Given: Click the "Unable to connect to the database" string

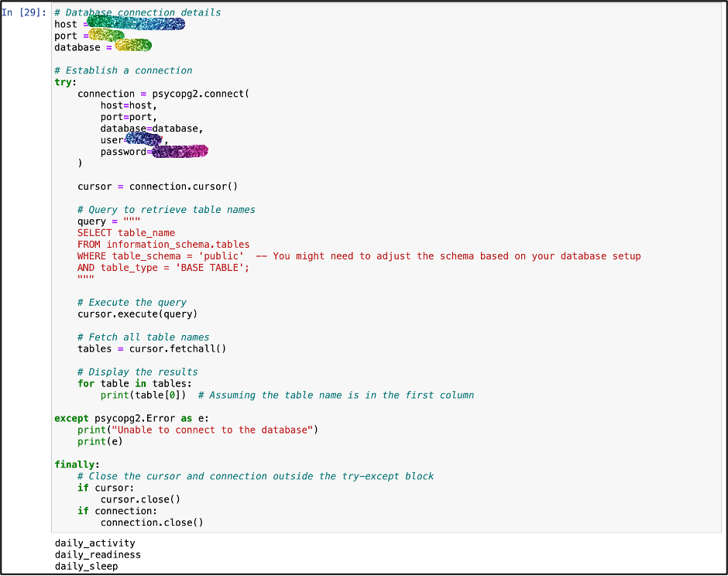Looking at the screenshot, I should coord(213,430).
